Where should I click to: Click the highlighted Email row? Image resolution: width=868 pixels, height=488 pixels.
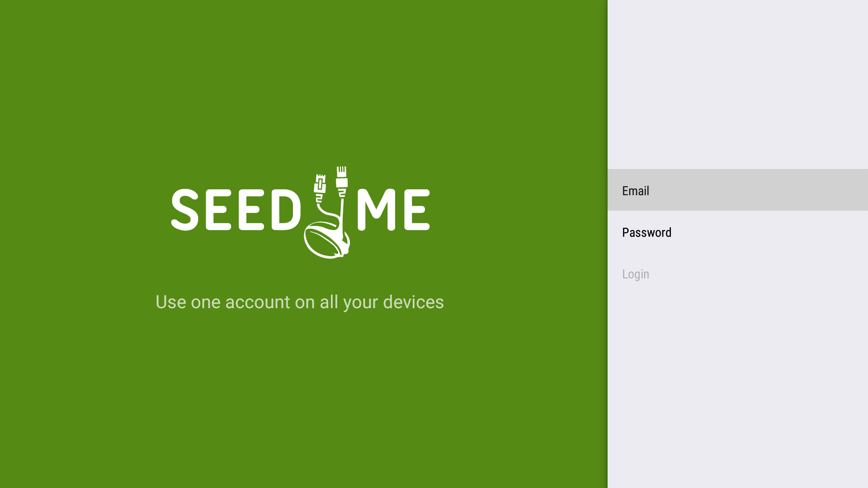coord(737,190)
